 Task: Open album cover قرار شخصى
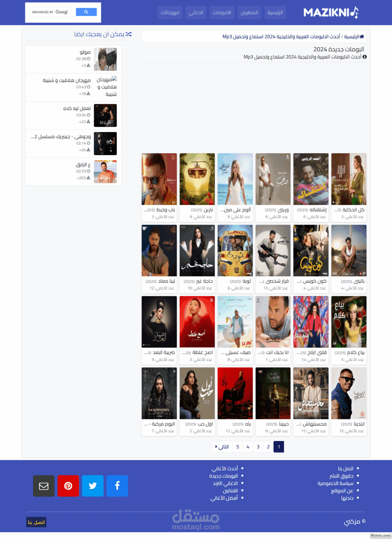[273, 251]
